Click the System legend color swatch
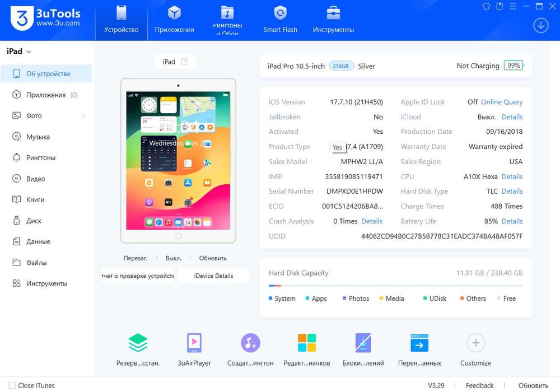This screenshot has width=560, height=392. 270,298
